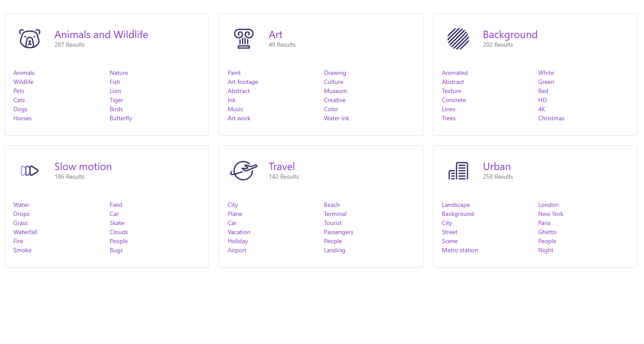Open the Museum tag under Art
Image resolution: width=644 pixels, height=344 pixels.
click(335, 91)
